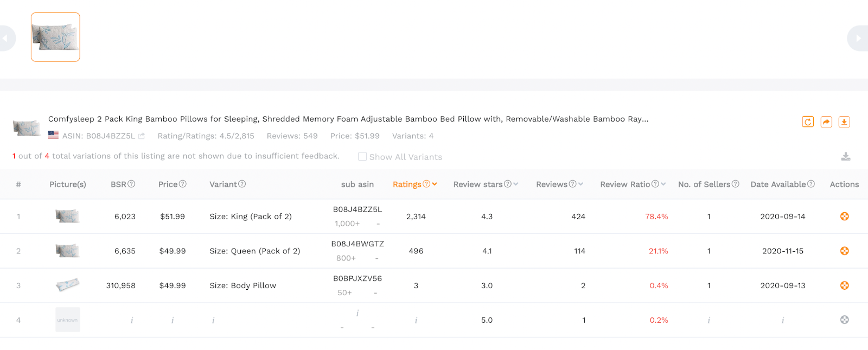Click the Variants: 4 summary text
The height and width of the screenshot is (350, 868).
tap(413, 136)
